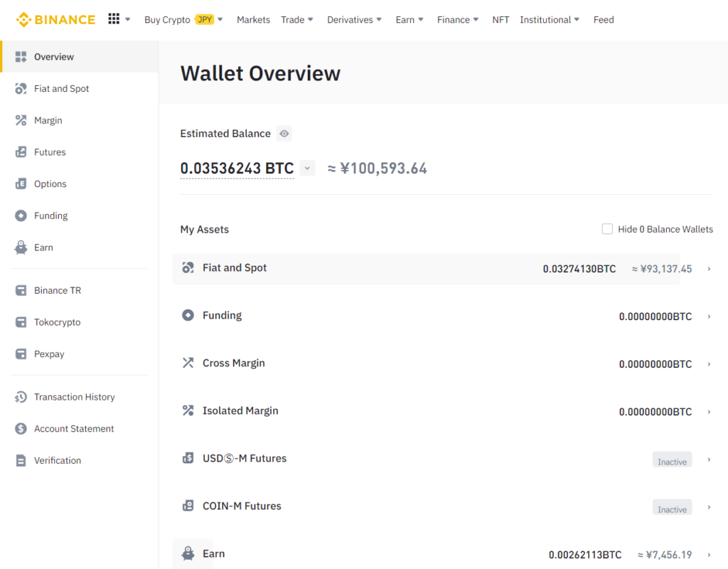Expand the Fiat and Spot row chevron

(709, 269)
